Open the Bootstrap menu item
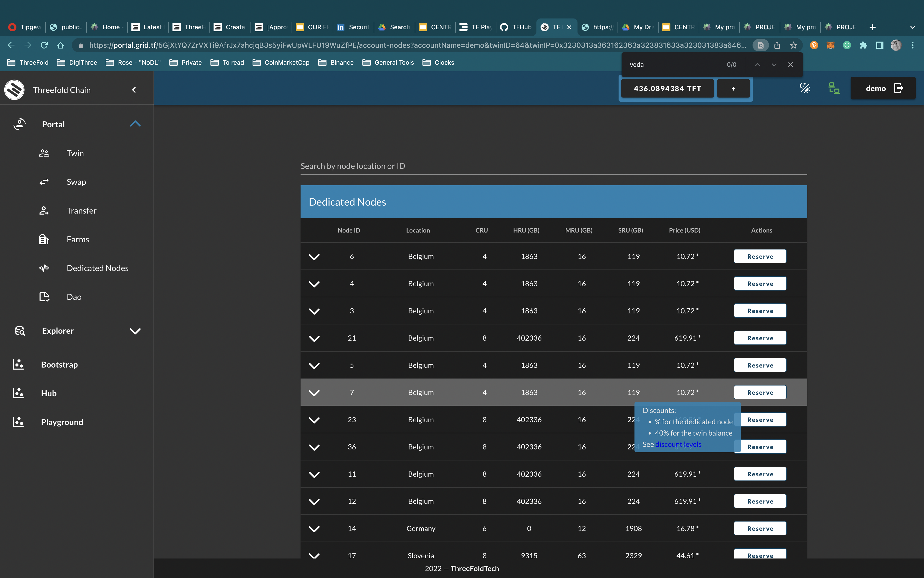 [x=59, y=365]
